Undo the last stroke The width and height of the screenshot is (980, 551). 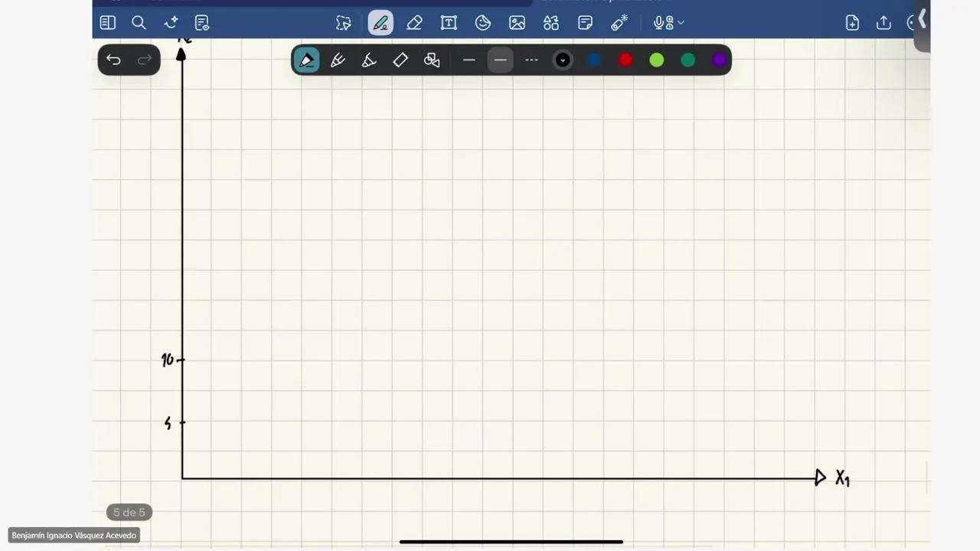click(x=113, y=60)
